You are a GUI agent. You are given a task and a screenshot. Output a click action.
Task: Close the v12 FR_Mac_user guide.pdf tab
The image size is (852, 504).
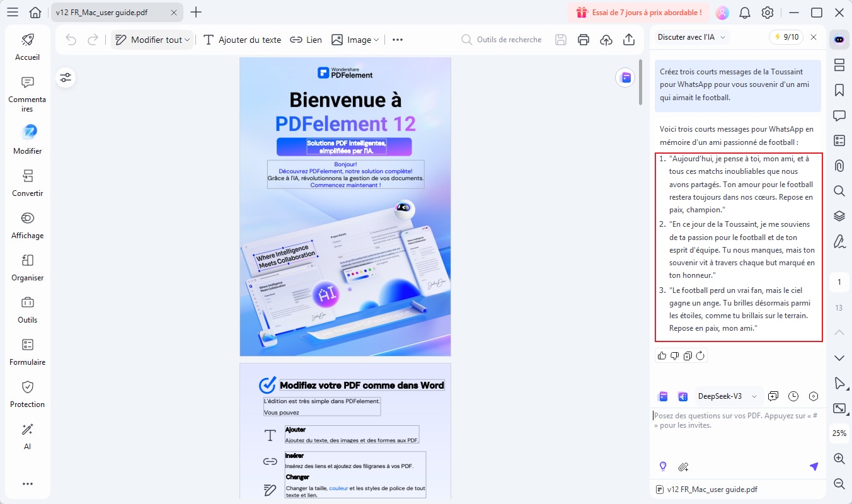point(174,13)
